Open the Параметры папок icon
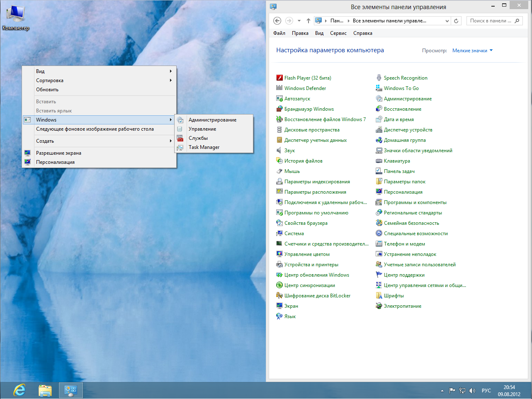Image resolution: width=532 pixels, height=399 pixels. tap(379, 182)
